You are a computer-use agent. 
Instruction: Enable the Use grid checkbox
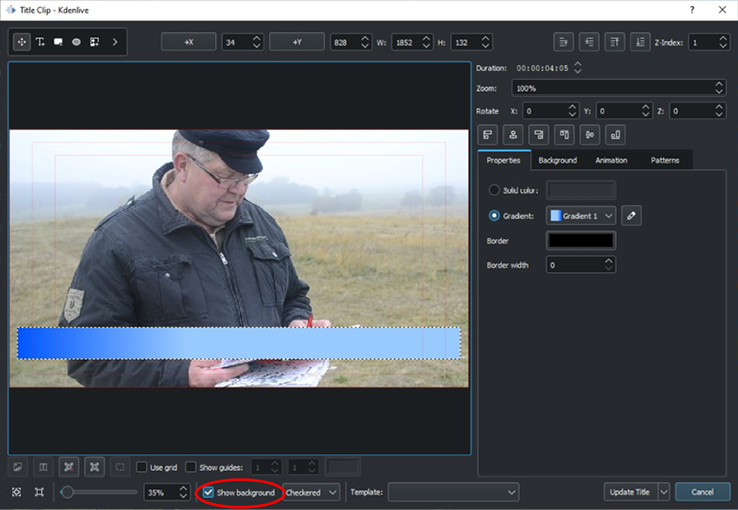click(142, 467)
